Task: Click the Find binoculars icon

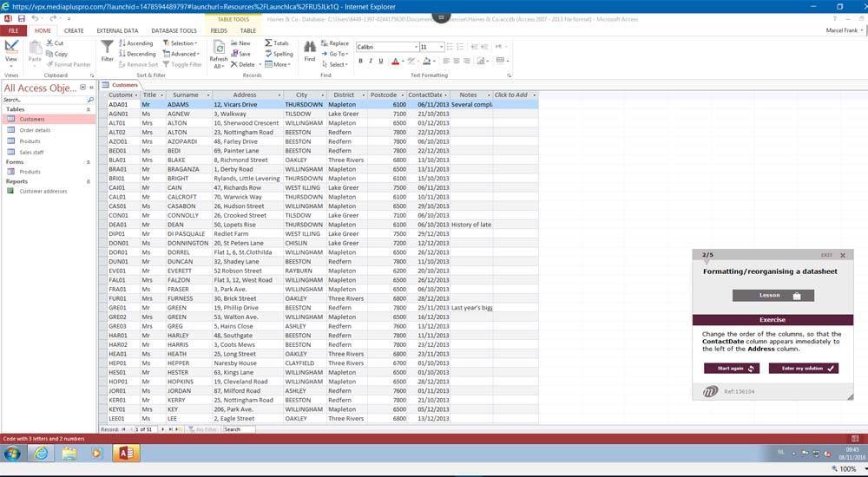Action: coord(310,50)
